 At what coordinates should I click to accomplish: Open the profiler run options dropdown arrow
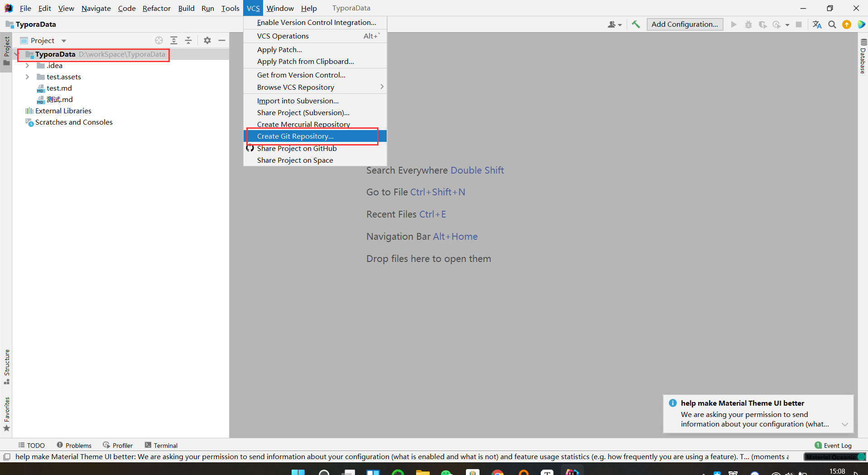[787, 25]
